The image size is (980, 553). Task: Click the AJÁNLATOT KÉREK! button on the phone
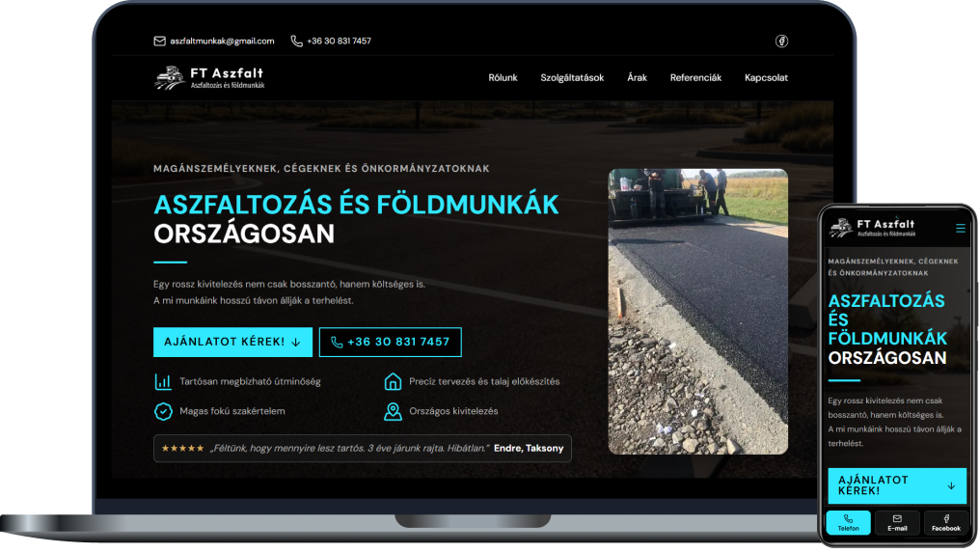[x=897, y=486]
